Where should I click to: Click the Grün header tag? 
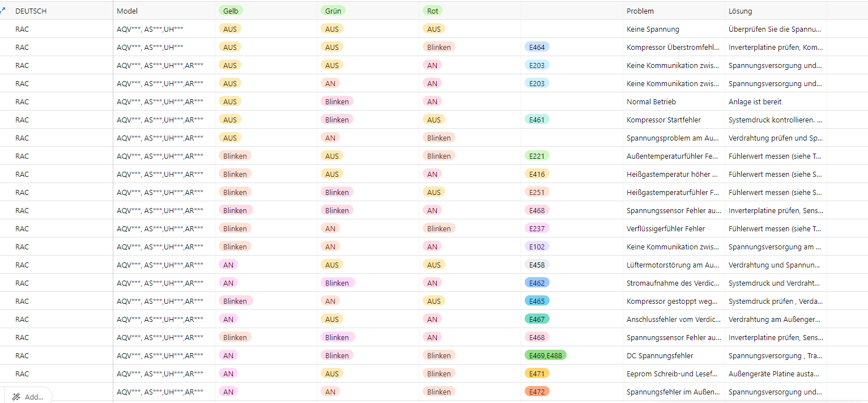tap(333, 11)
